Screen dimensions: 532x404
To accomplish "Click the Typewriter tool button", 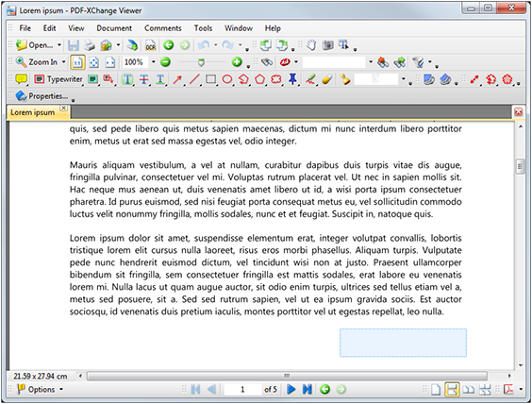I will [58, 79].
